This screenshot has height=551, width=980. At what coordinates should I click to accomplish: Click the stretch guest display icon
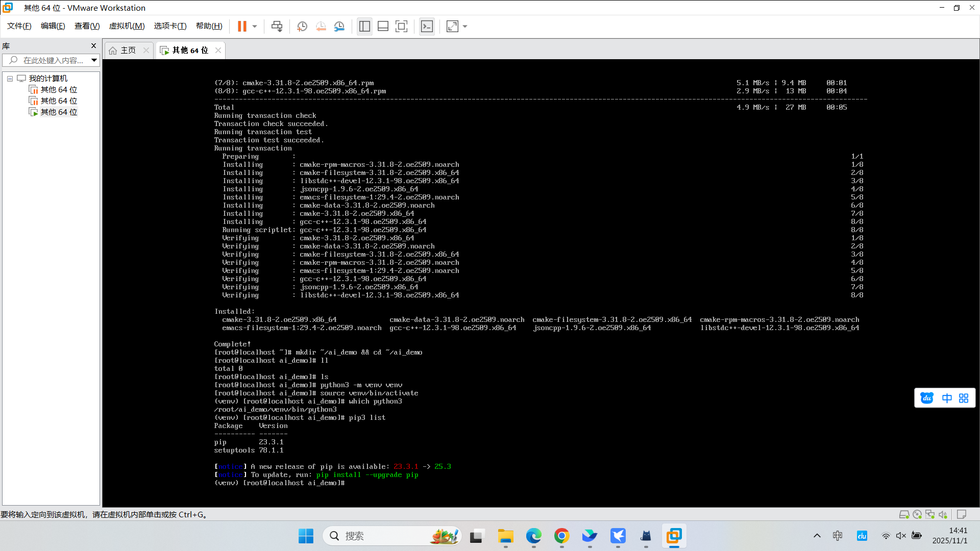coord(452,27)
